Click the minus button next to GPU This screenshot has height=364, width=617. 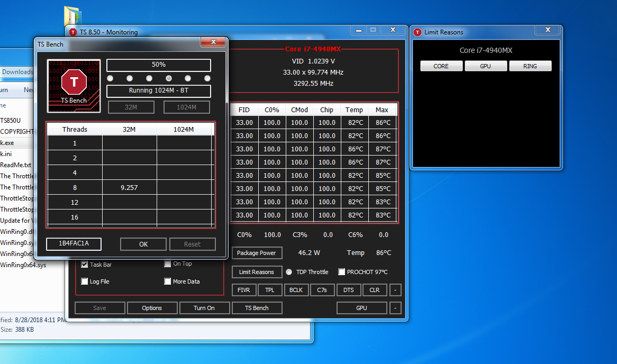[395, 308]
